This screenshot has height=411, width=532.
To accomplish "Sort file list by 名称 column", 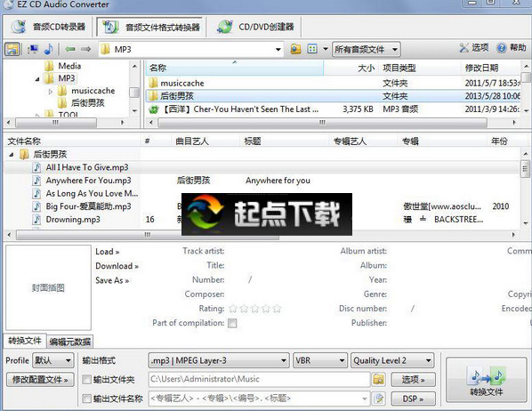I will (235, 68).
